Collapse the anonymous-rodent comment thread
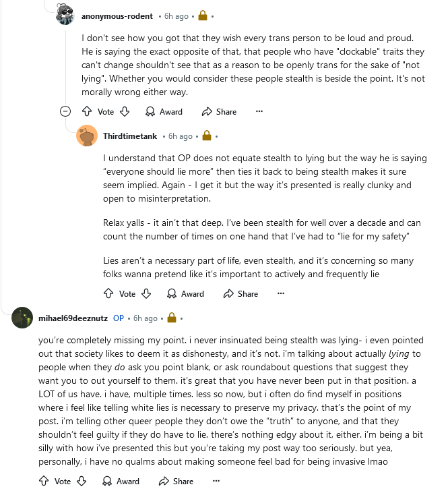 click(65, 112)
